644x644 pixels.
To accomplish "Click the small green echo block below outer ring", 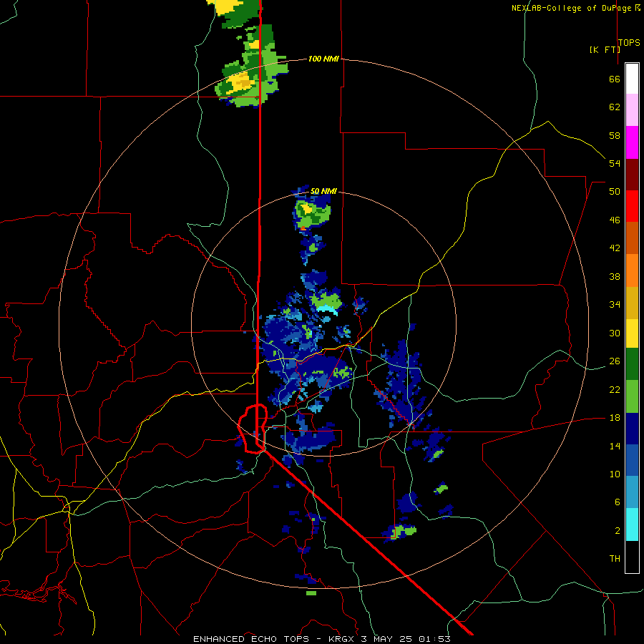I will pos(311,593).
